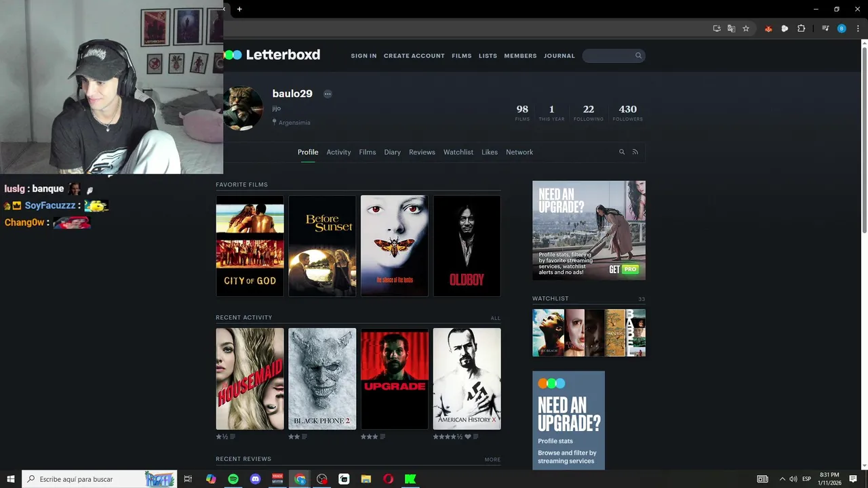Select the Profile tab
This screenshot has height=488, width=868.
[308, 152]
